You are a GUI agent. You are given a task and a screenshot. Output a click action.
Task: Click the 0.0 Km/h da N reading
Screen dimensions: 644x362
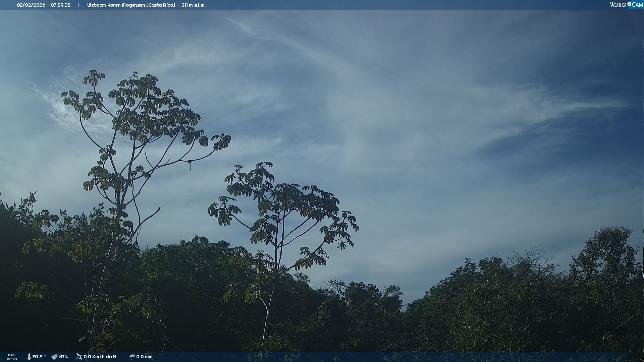point(100,357)
